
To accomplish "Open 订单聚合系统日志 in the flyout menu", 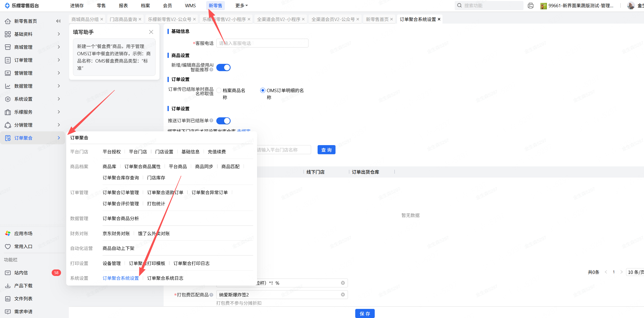I will (x=165, y=278).
